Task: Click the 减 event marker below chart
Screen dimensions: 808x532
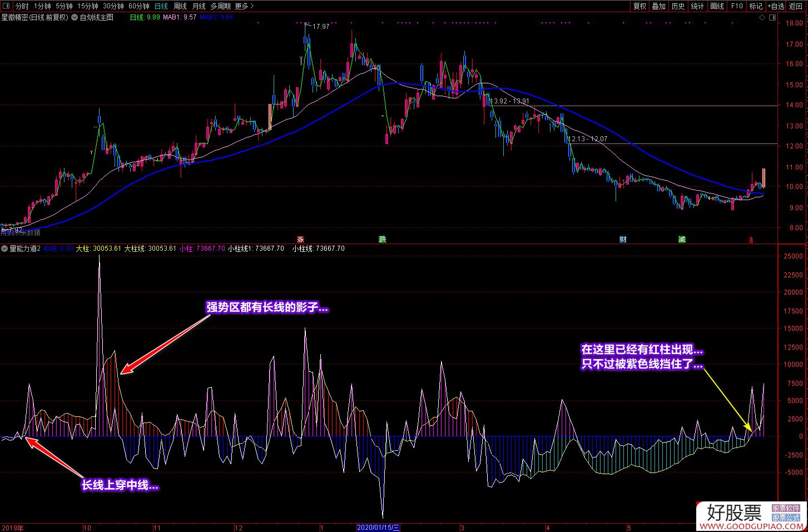Action: [682, 240]
